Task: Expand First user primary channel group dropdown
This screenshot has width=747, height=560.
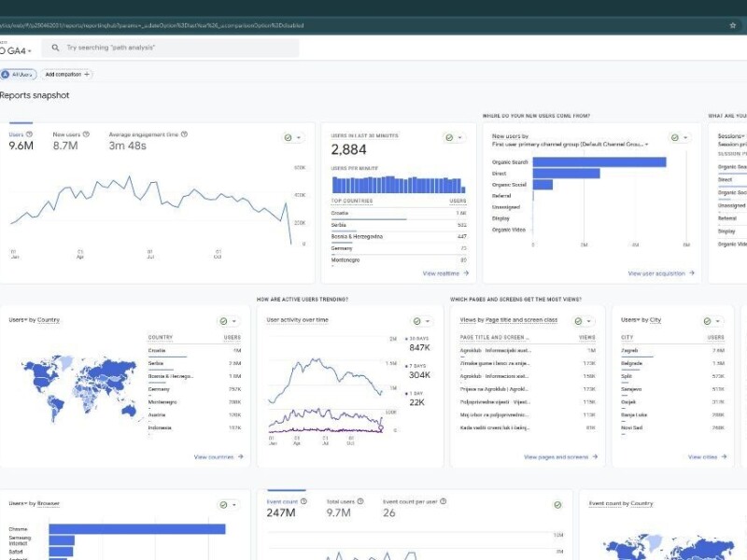Action: click(645, 145)
